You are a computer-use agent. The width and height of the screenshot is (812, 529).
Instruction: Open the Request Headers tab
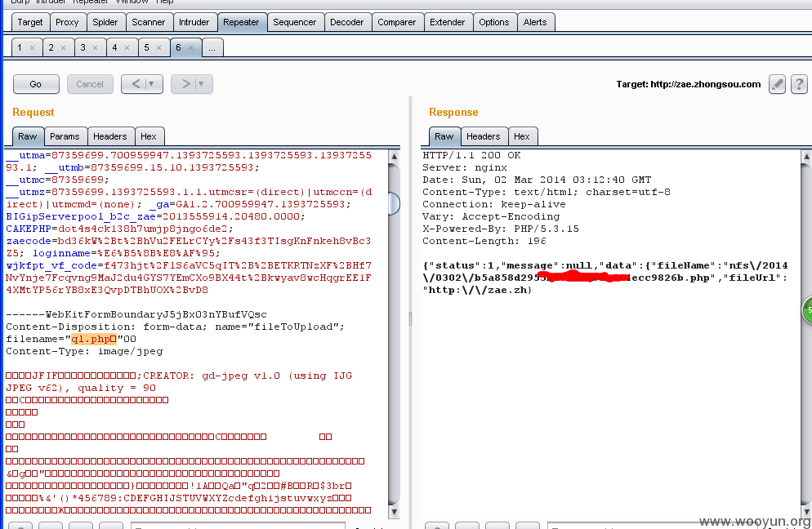coord(109,136)
